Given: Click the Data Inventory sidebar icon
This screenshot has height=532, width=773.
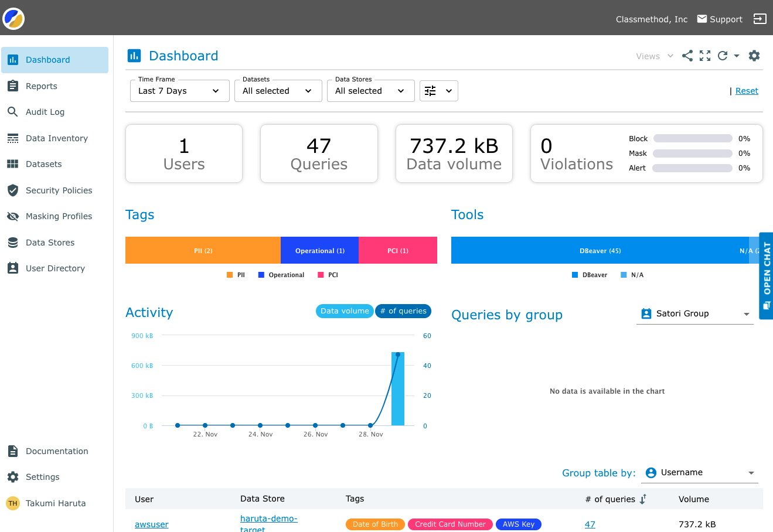Looking at the screenshot, I should 13,138.
